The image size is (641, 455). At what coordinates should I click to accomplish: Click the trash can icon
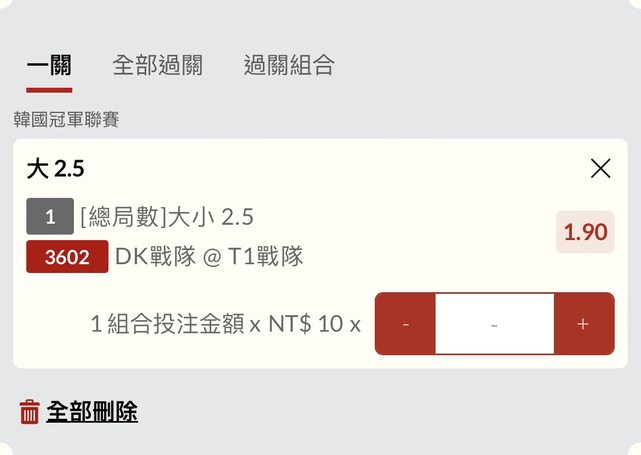29,411
